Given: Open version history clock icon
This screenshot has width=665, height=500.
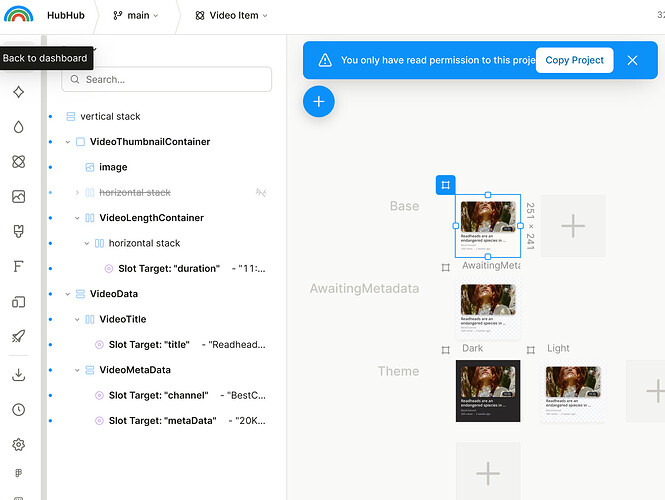Looking at the screenshot, I should 18,410.
